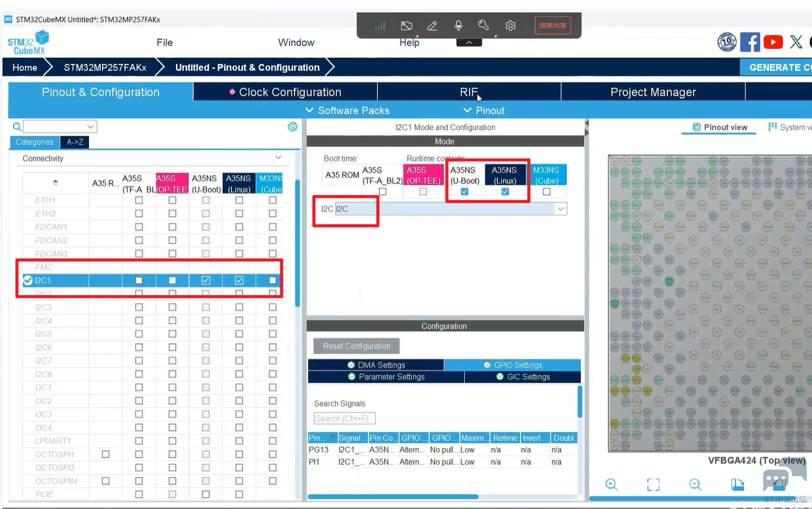This screenshot has width=812, height=509.
Task: Open the Help menu
Action: click(409, 42)
